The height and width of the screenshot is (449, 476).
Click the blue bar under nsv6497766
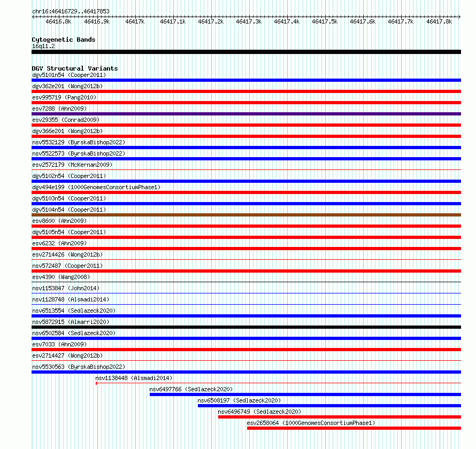(305, 394)
